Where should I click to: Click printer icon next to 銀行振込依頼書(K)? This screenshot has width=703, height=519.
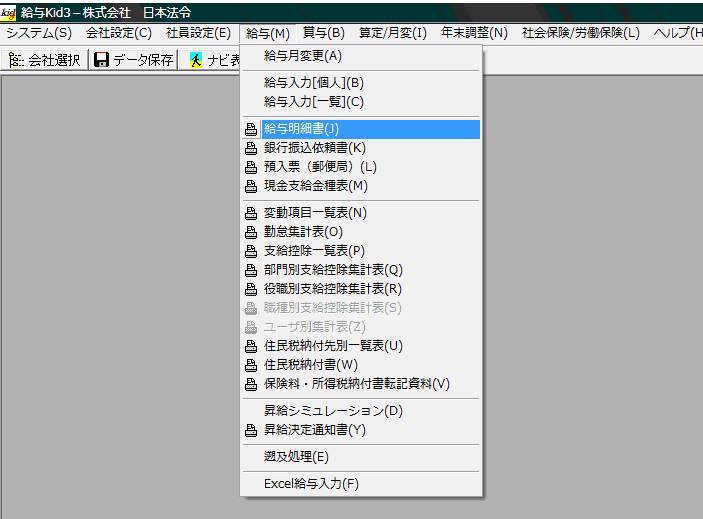click(251, 148)
